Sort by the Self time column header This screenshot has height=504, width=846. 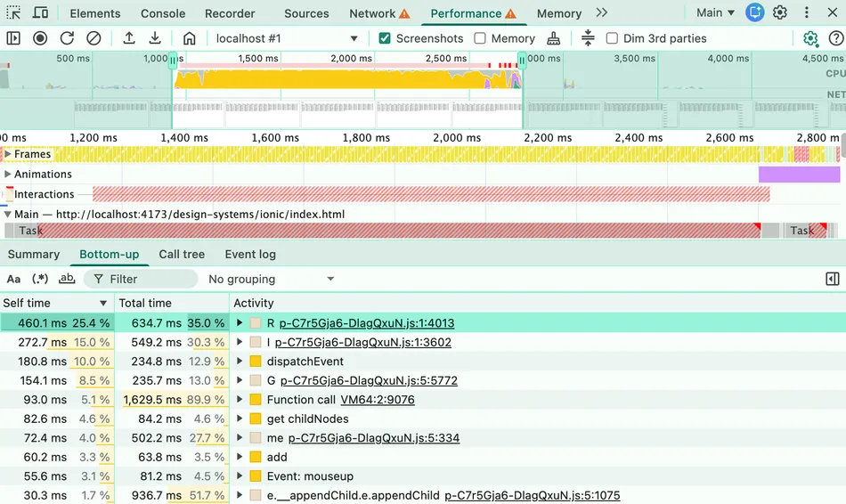pyautogui.click(x=56, y=304)
